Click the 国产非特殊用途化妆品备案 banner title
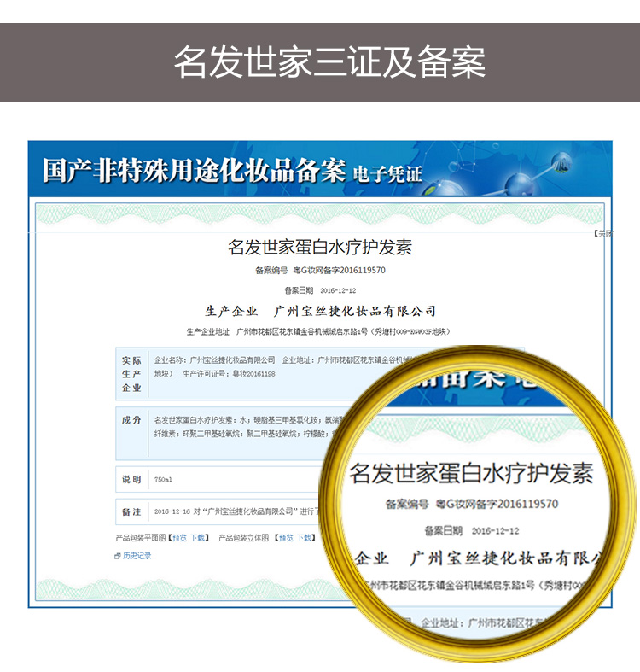This screenshot has width=640, height=672. (194, 170)
